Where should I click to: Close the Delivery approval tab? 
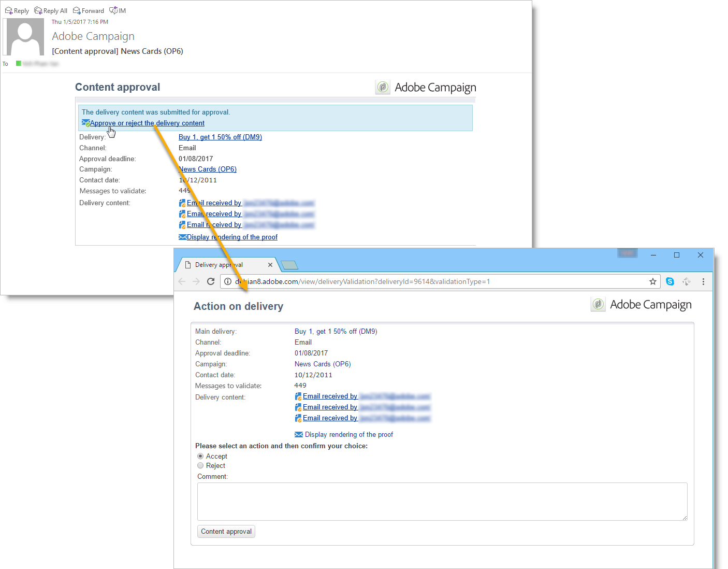(270, 265)
